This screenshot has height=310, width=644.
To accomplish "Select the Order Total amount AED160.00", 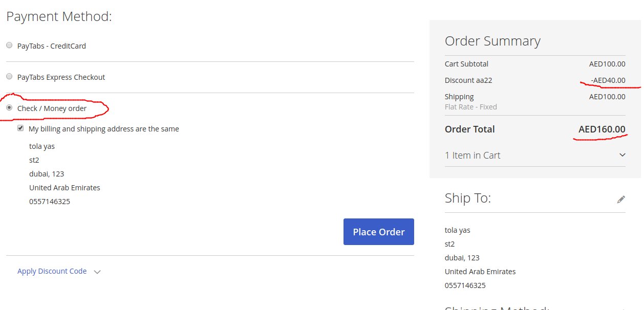I will tap(602, 129).
